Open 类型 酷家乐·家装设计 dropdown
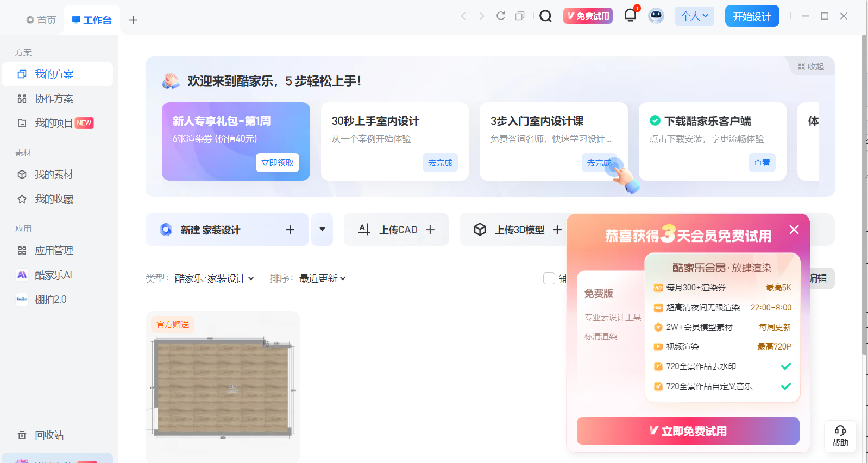The height and width of the screenshot is (463, 868). point(214,278)
